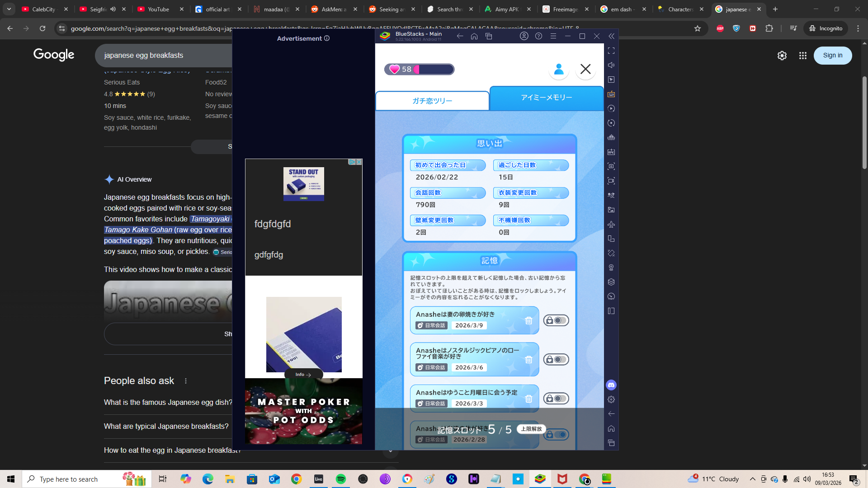Toggle lock on ローファイ音楽 memory

(556, 360)
